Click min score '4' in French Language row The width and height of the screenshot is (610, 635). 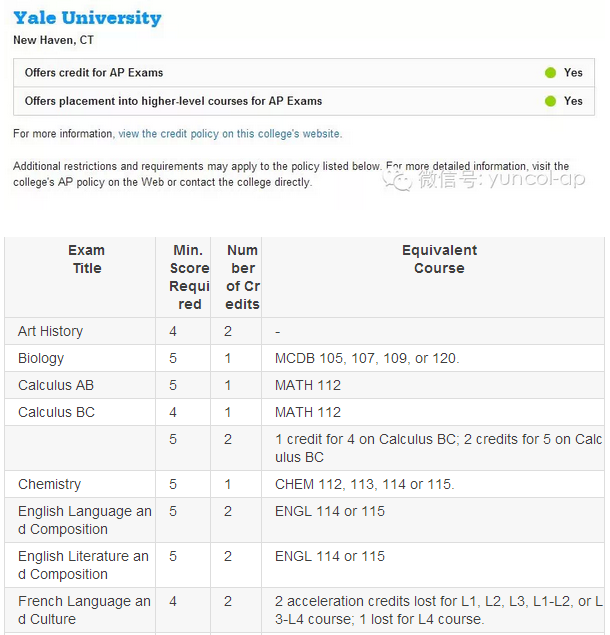click(x=173, y=601)
